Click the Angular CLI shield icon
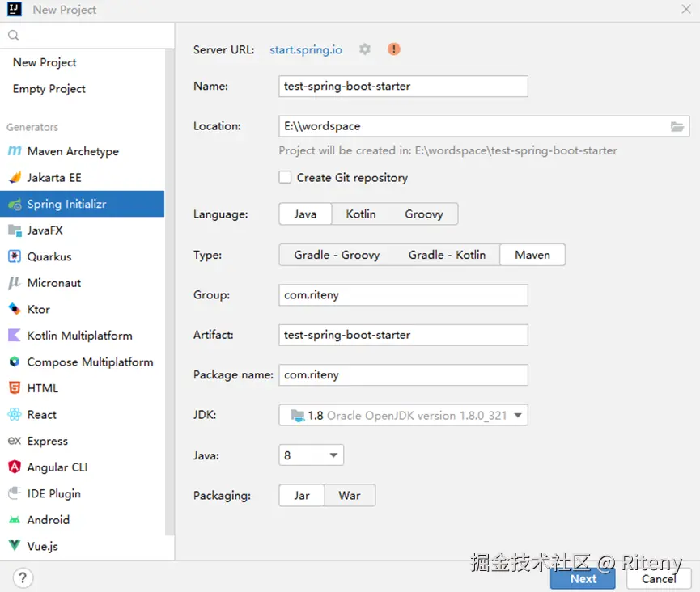This screenshot has width=700, height=592. click(x=15, y=467)
